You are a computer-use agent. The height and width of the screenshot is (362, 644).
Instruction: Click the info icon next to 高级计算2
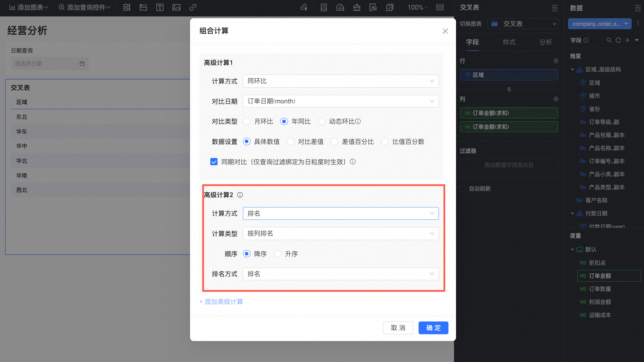pyautogui.click(x=240, y=195)
